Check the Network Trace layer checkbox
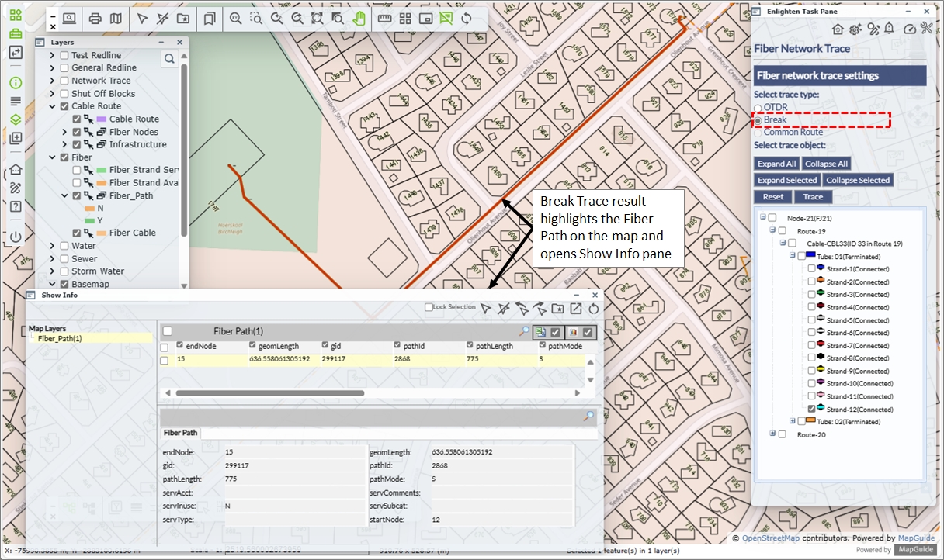 [x=64, y=81]
